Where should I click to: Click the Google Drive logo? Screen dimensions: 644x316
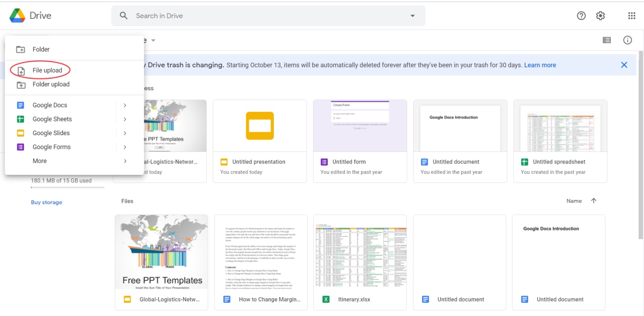pos(18,16)
